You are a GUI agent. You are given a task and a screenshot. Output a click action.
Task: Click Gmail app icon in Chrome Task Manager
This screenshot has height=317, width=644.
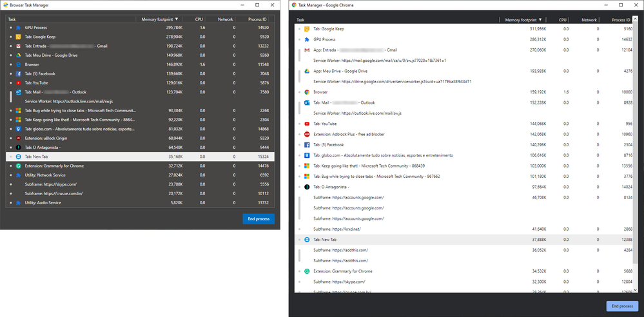point(307,50)
